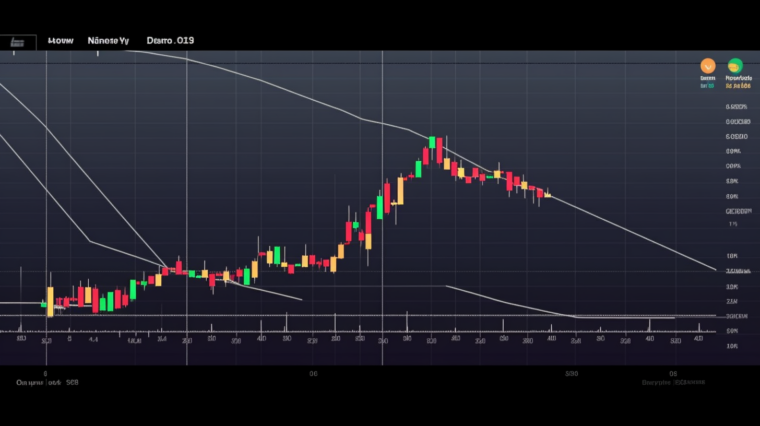The height and width of the screenshot is (426, 760).
Task: Select the 'Nänese Yy' menu item
Action: pos(108,41)
